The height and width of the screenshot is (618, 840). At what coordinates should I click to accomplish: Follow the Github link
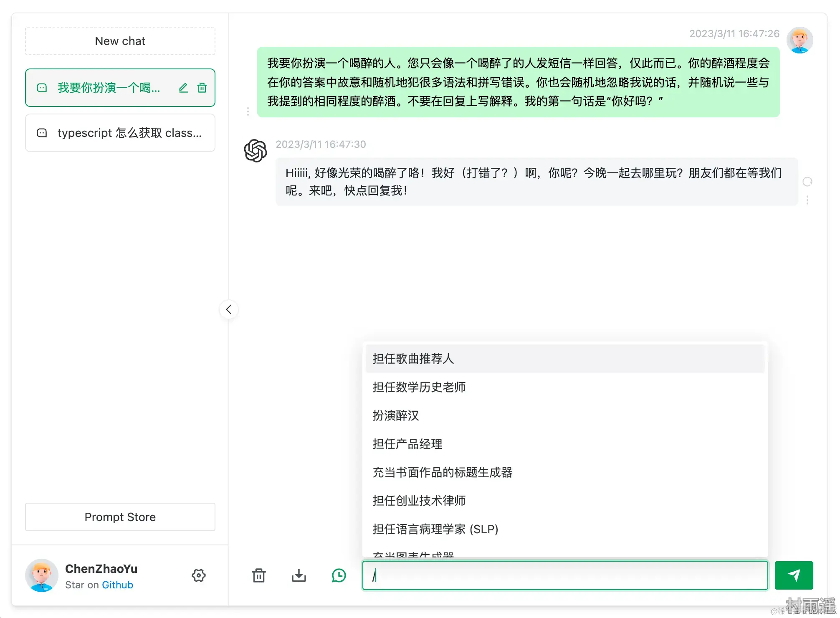click(117, 585)
